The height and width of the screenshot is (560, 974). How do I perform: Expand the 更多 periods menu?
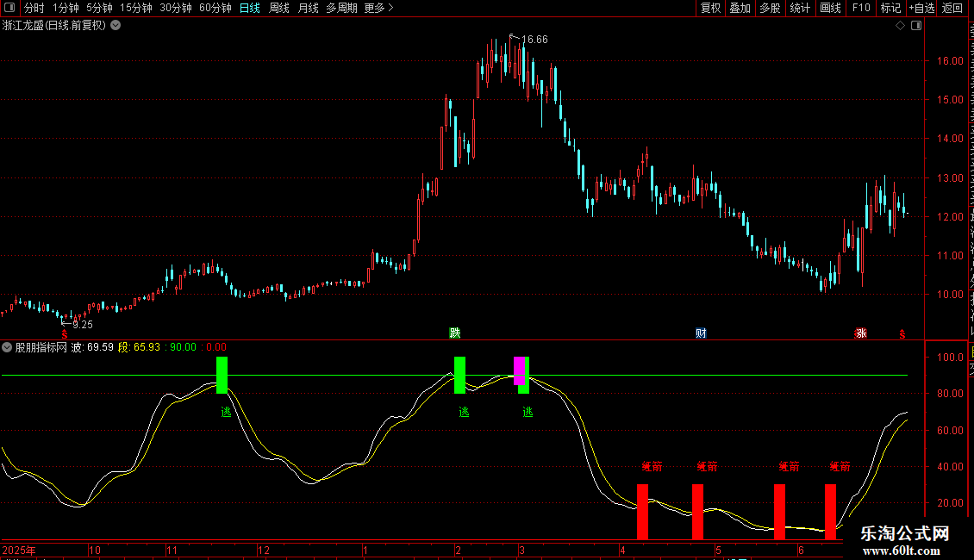(x=379, y=8)
